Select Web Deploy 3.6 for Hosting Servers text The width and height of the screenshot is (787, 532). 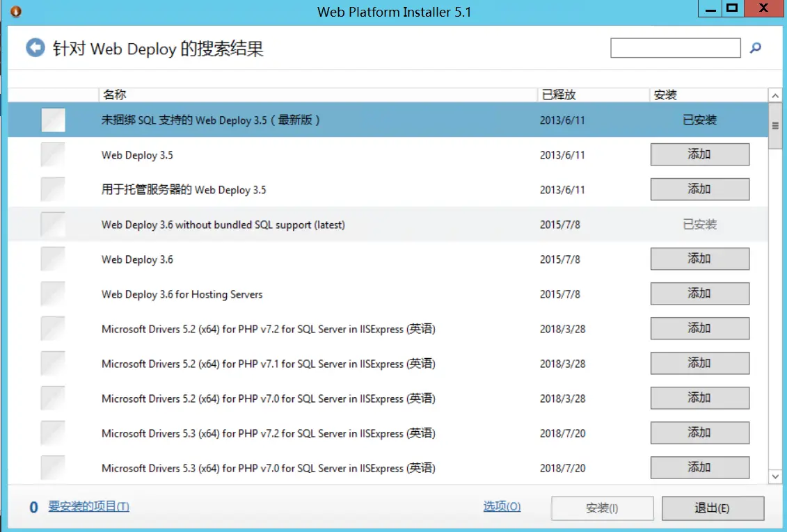click(x=182, y=294)
